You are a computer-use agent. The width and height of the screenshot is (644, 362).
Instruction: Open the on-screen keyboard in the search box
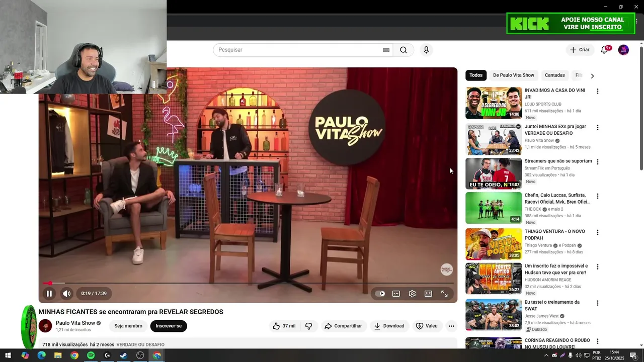pyautogui.click(x=386, y=50)
